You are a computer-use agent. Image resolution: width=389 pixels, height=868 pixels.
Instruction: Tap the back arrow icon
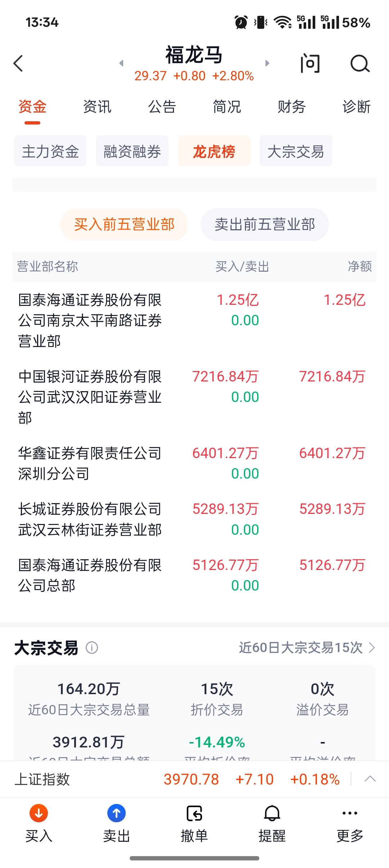(x=18, y=64)
